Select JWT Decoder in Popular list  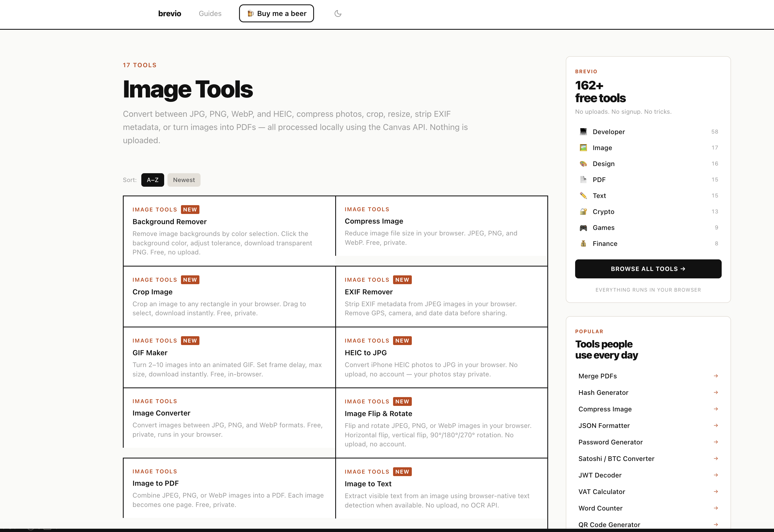pyautogui.click(x=648, y=475)
